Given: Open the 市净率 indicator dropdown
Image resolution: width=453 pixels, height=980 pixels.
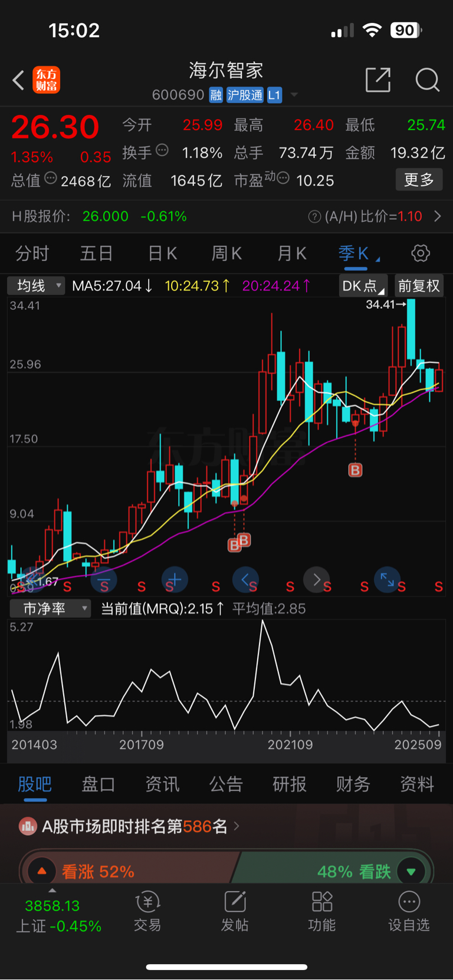Looking at the screenshot, I should coord(50,609).
